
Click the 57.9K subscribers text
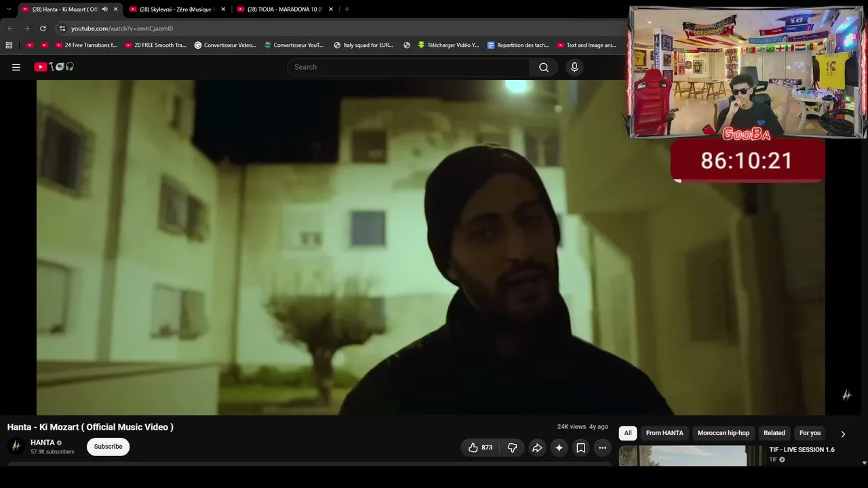click(x=52, y=452)
